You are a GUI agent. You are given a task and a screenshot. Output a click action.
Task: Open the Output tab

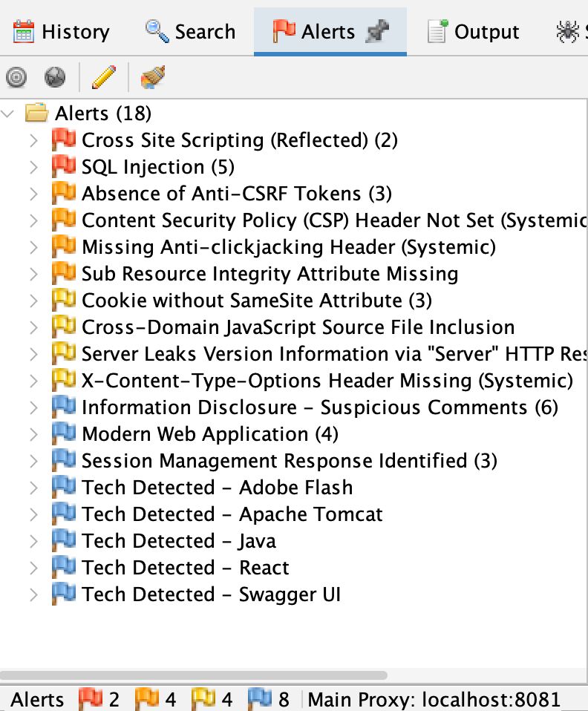(x=473, y=32)
